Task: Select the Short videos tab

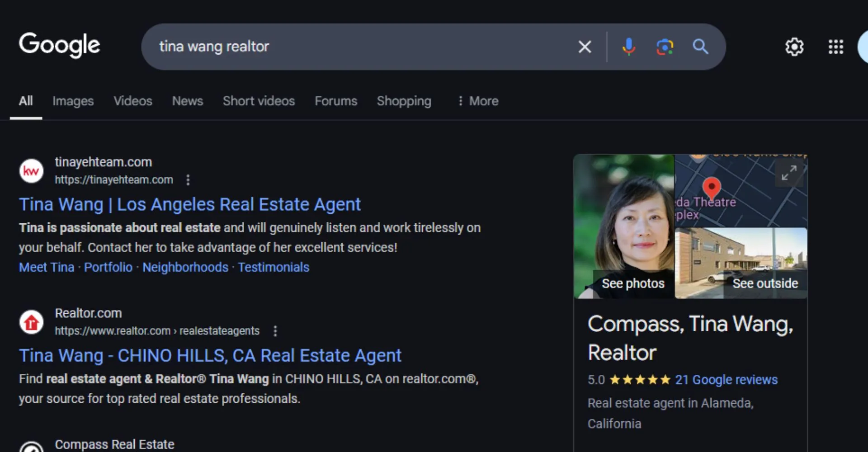Action: coord(259,101)
